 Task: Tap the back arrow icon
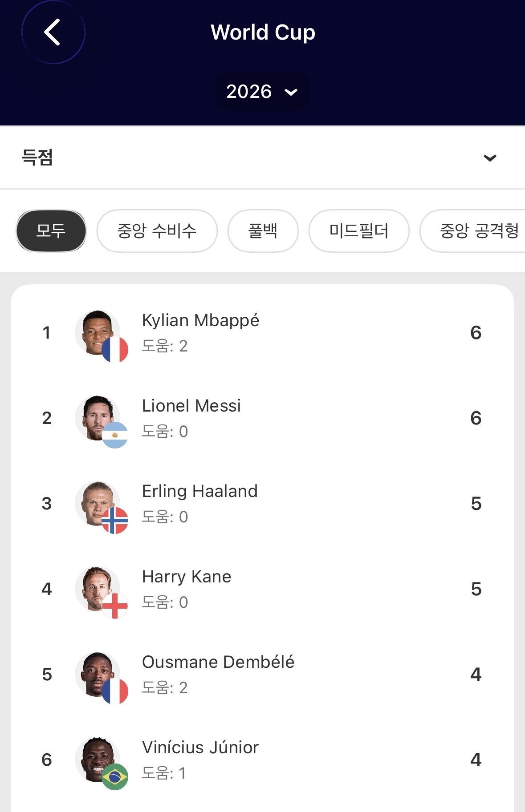[53, 32]
